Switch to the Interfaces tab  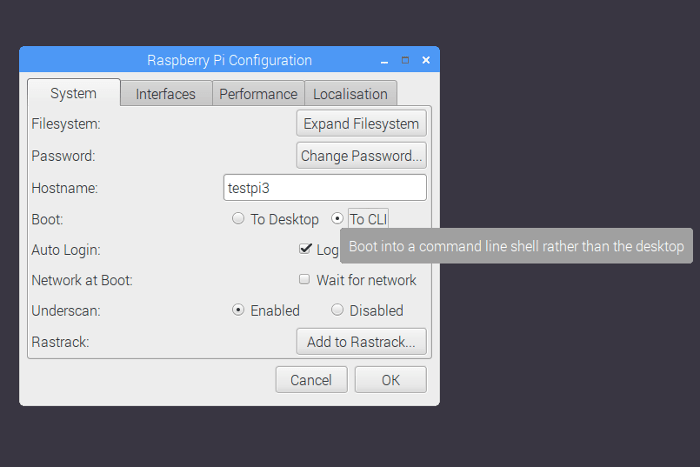coord(166,94)
